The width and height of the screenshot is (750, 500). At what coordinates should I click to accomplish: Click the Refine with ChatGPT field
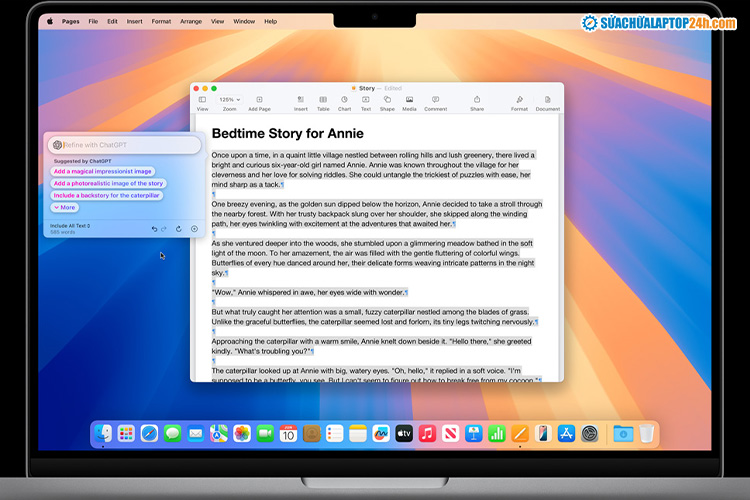click(125, 145)
